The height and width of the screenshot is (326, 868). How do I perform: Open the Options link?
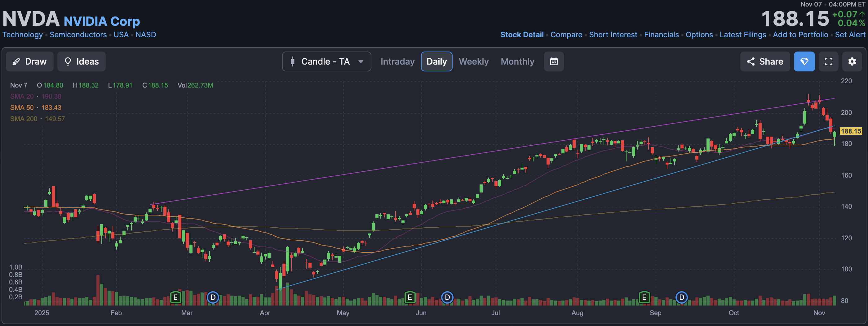pos(699,35)
